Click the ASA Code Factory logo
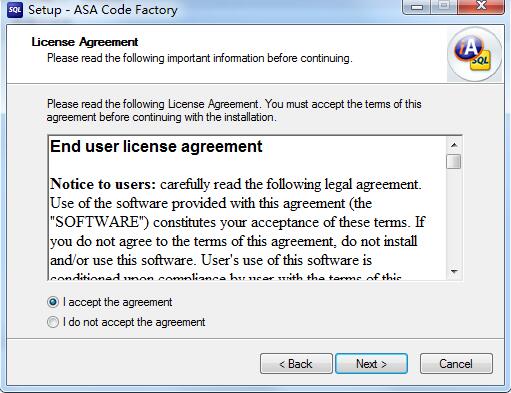Viewport: 511px width, 393px height. click(x=474, y=54)
